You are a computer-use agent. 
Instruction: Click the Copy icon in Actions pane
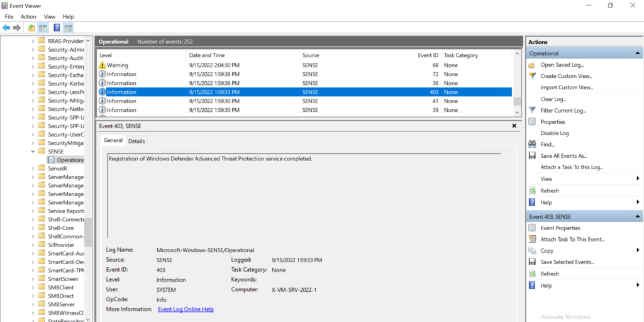pyautogui.click(x=532, y=250)
